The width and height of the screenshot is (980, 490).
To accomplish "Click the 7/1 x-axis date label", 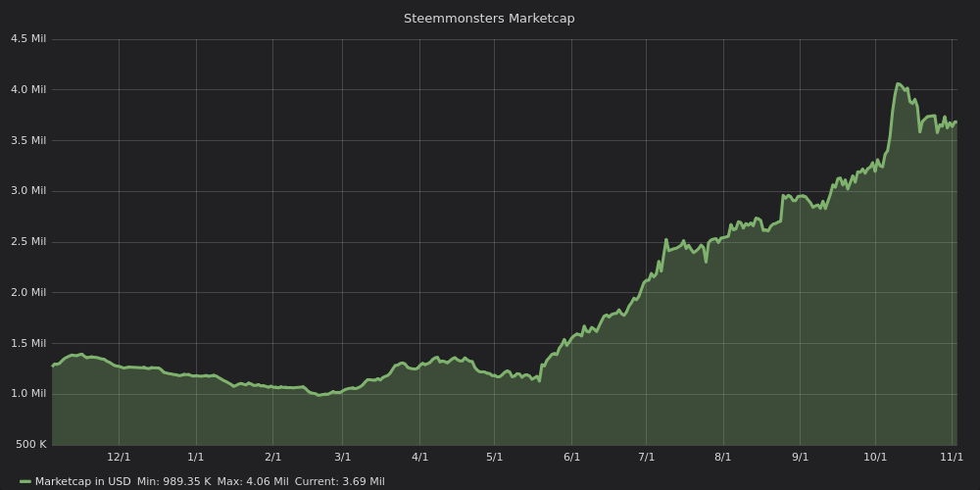I will [647, 457].
